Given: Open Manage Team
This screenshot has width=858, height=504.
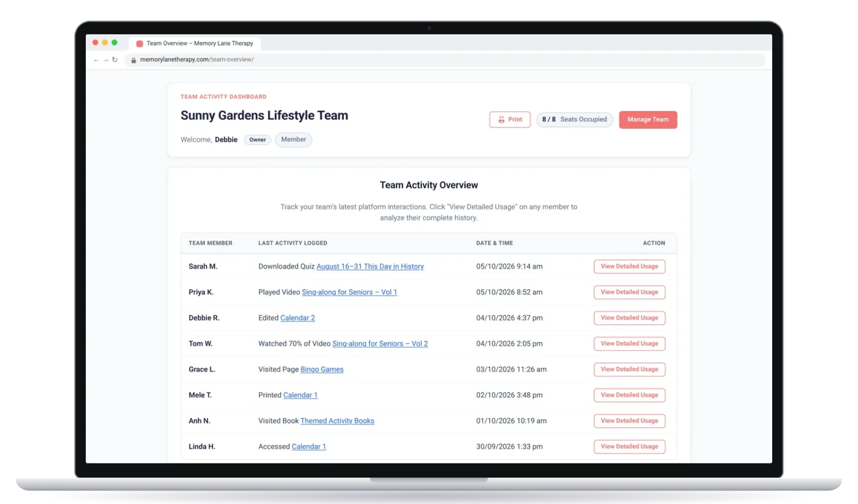Looking at the screenshot, I should pyautogui.click(x=648, y=120).
